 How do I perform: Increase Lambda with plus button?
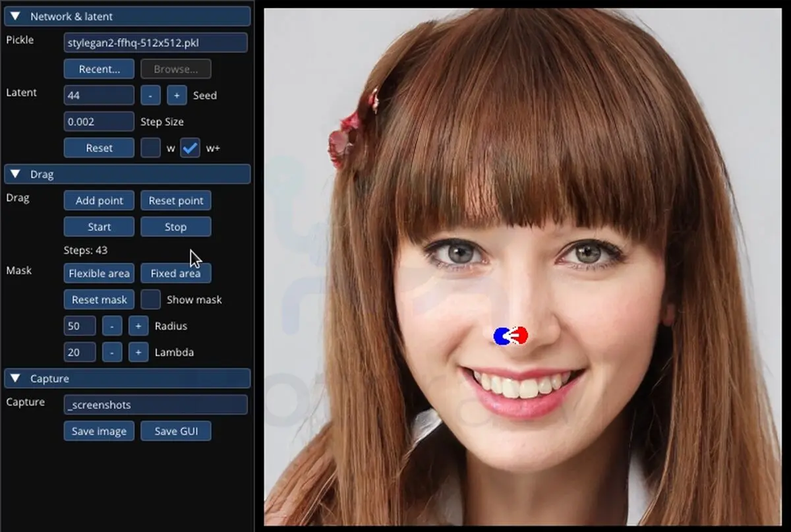pyautogui.click(x=138, y=352)
